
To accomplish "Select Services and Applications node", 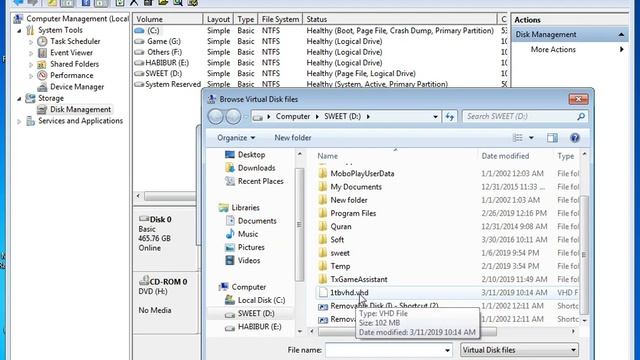I will (x=80, y=121).
